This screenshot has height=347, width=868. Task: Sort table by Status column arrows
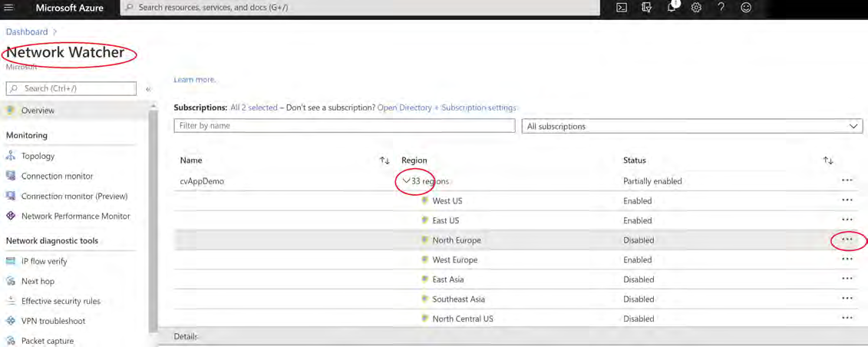[x=828, y=160]
